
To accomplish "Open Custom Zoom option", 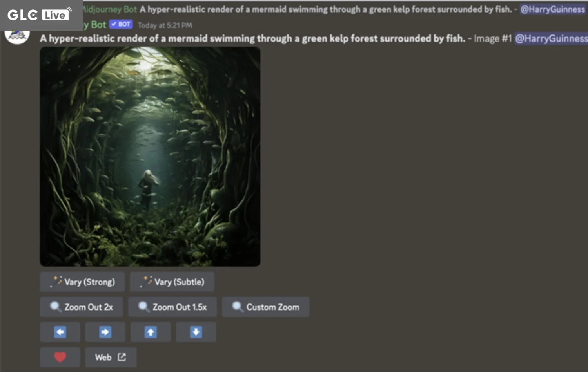I will (x=266, y=307).
